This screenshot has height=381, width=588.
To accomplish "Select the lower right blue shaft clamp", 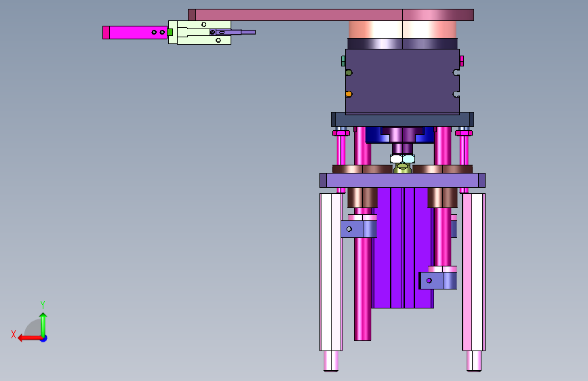I will 438,281.
